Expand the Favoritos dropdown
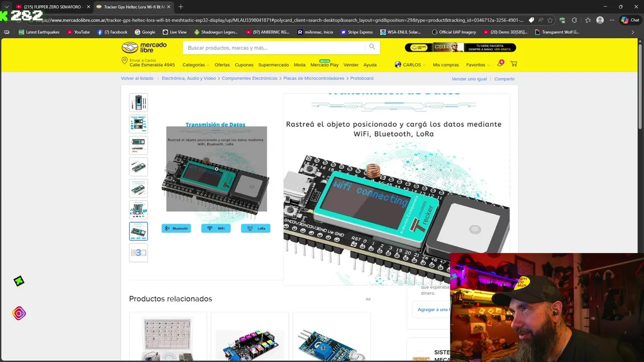Screen dimensions: 644x362 tap(477, 65)
